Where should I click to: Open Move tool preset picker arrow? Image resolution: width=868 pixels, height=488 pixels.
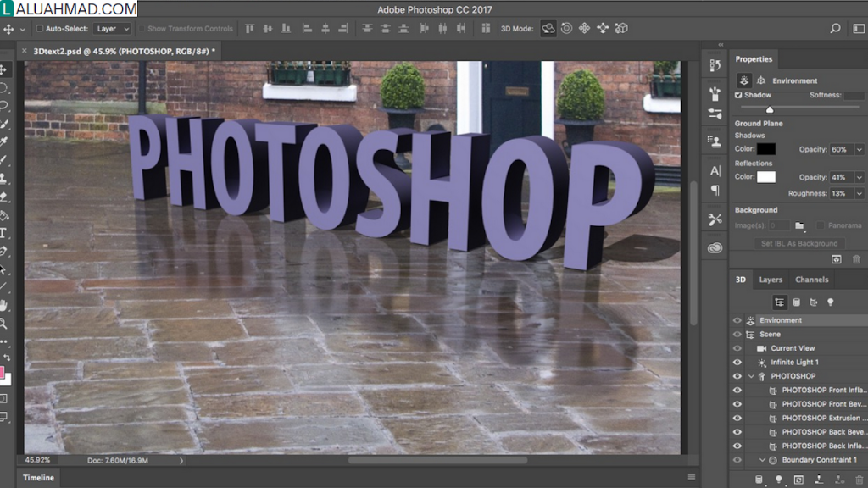click(x=23, y=29)
